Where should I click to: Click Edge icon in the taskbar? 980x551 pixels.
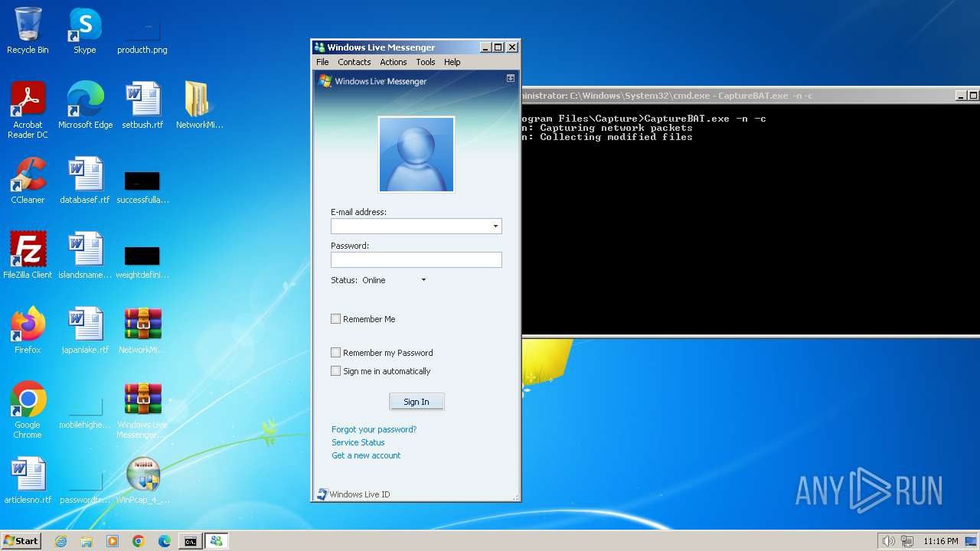point(165,541)
